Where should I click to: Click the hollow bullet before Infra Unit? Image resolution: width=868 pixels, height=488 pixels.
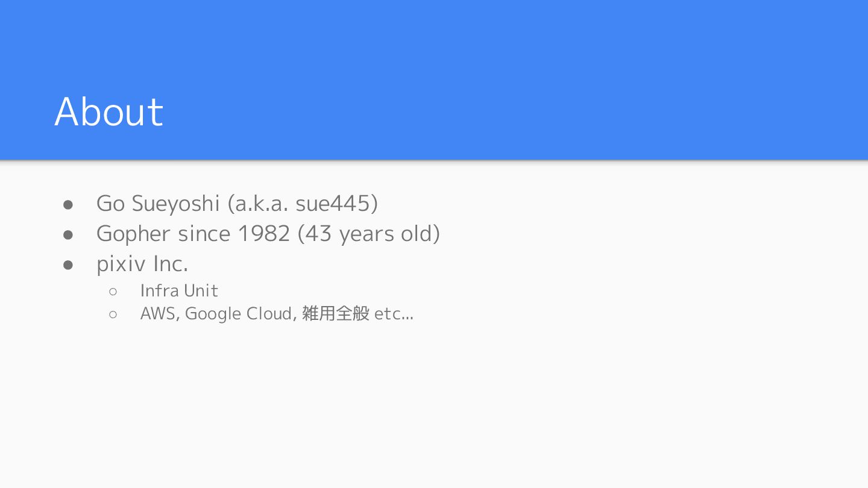click(x=113, y=292)
